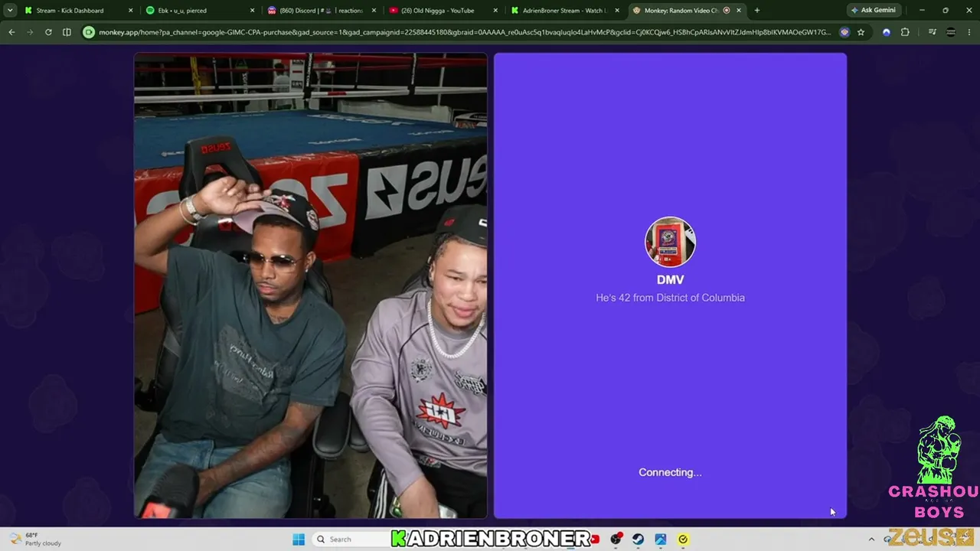Open the purple icon inside the address bar
980x551 pixels.
pyautogui.click(x=844, y=32)
